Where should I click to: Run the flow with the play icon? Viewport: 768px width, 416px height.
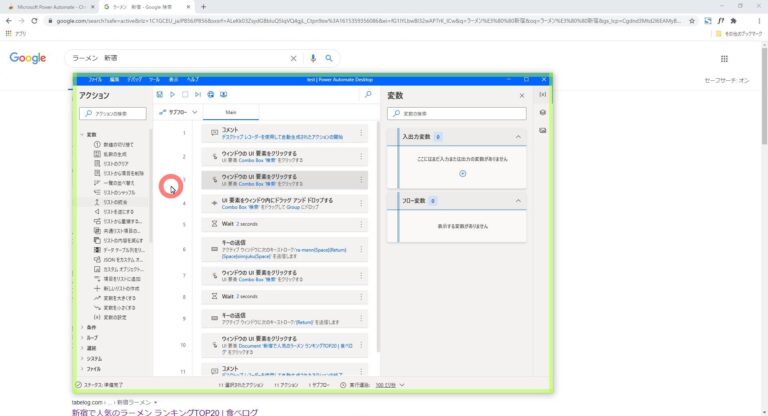tap(172, 95)
